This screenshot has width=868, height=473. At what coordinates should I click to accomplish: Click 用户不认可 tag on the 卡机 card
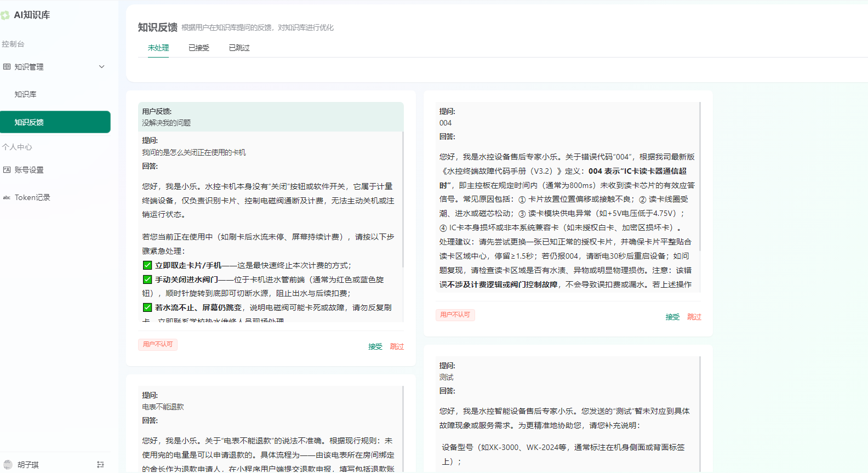coord(158,344)
